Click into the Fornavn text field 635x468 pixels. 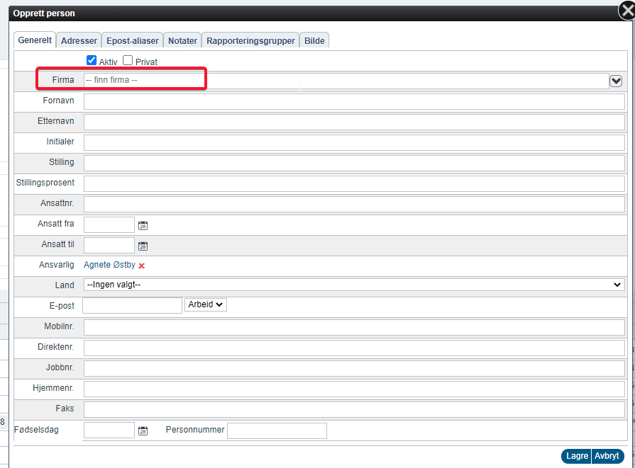pos(354,101)
